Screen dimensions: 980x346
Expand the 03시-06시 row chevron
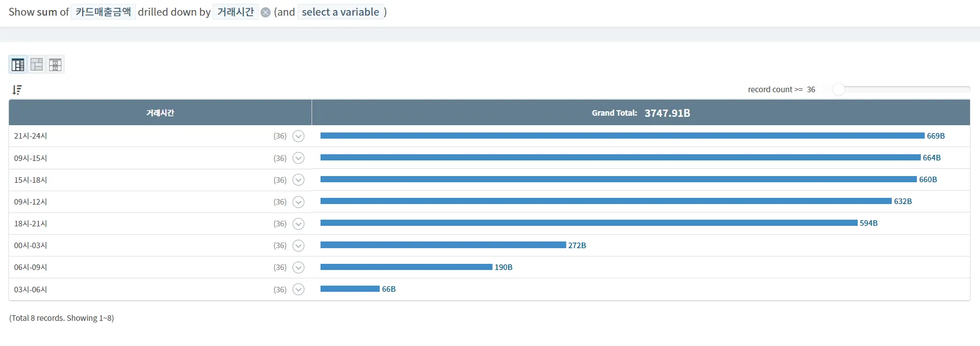pos(299,290)
